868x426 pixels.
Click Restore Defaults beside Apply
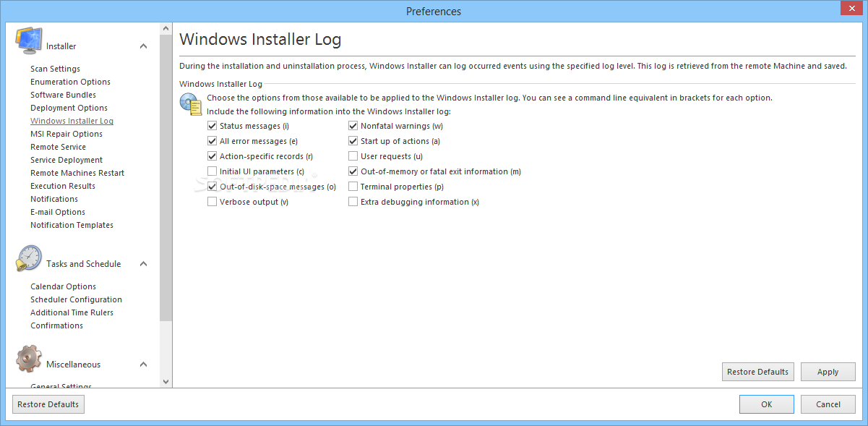(x=757, y=372)
